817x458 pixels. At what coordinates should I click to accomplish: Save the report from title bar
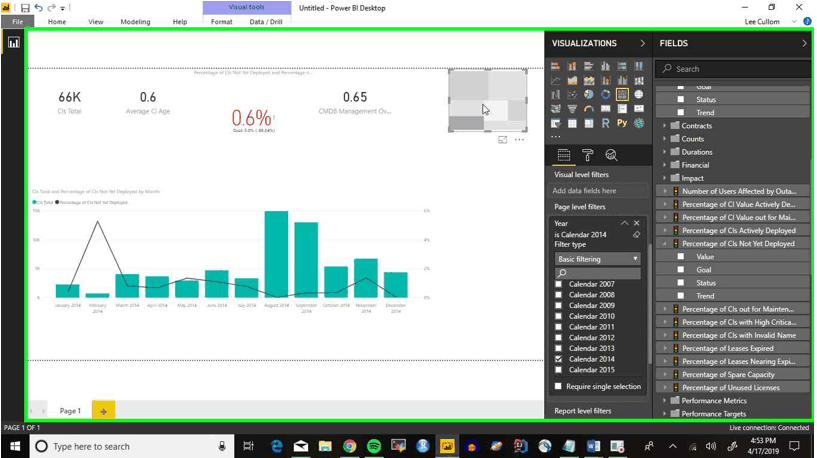point(25,8)
